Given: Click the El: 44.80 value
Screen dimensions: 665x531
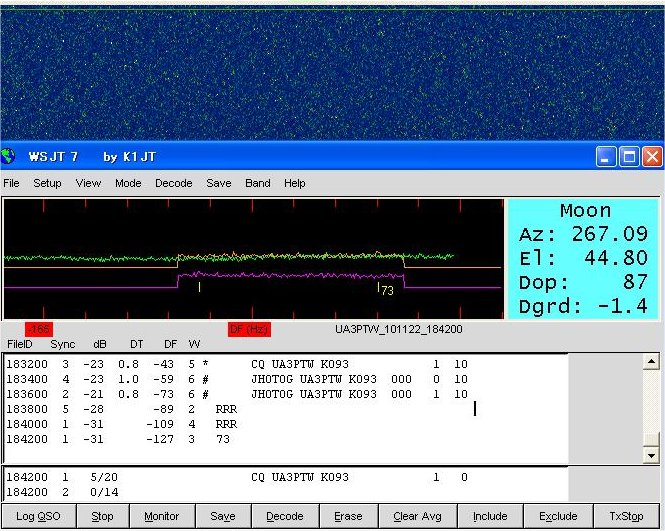Looking at the screenshot, I should pyautogui.click(x=584, y=258).
